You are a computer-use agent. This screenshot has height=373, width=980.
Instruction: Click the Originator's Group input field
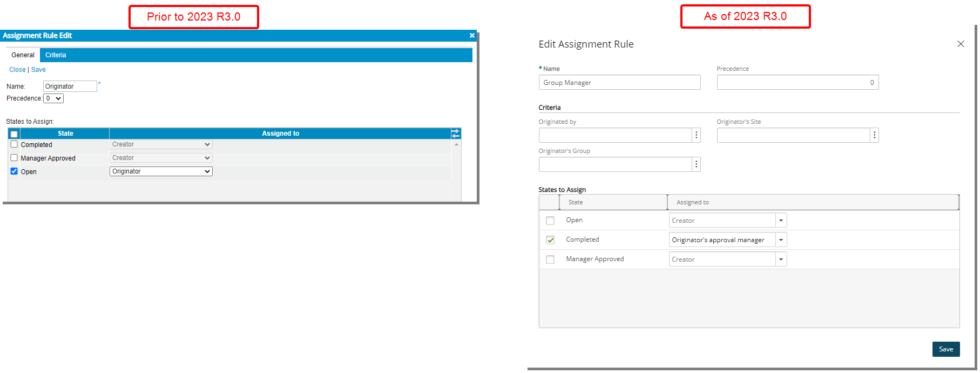pos(616,164)
